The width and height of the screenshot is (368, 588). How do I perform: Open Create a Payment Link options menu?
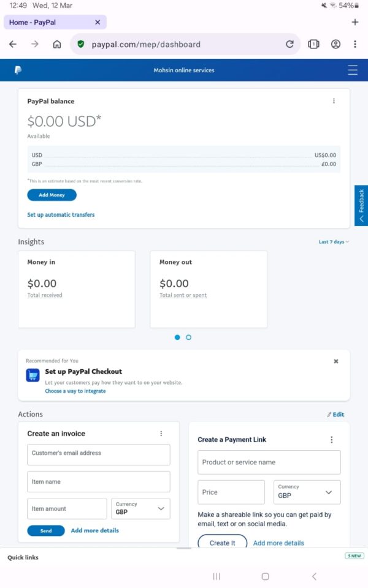point(332,440)
